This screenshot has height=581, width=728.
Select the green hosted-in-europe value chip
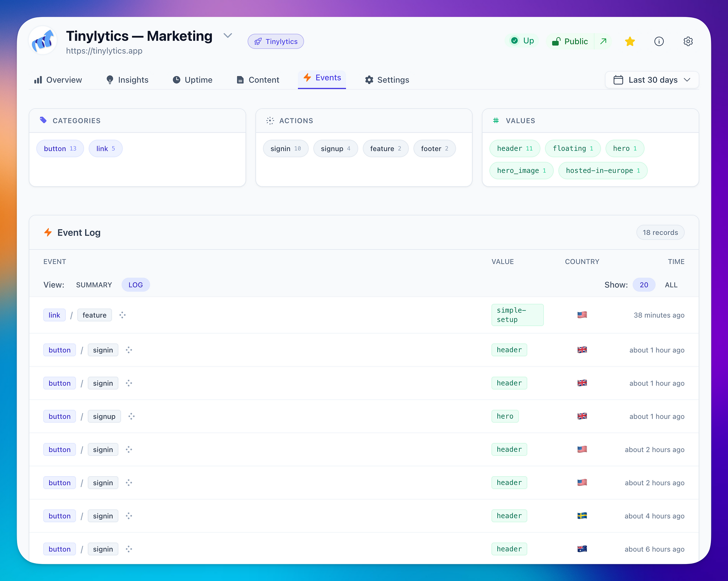tap(602, 171)
